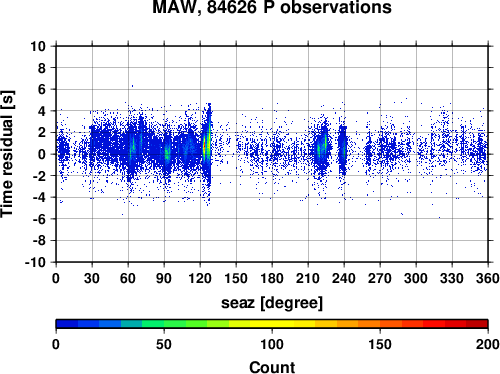This screenshot has height=374, width=500.
Task: Click the x-axis tick label 180
Action: coord(272,278)
